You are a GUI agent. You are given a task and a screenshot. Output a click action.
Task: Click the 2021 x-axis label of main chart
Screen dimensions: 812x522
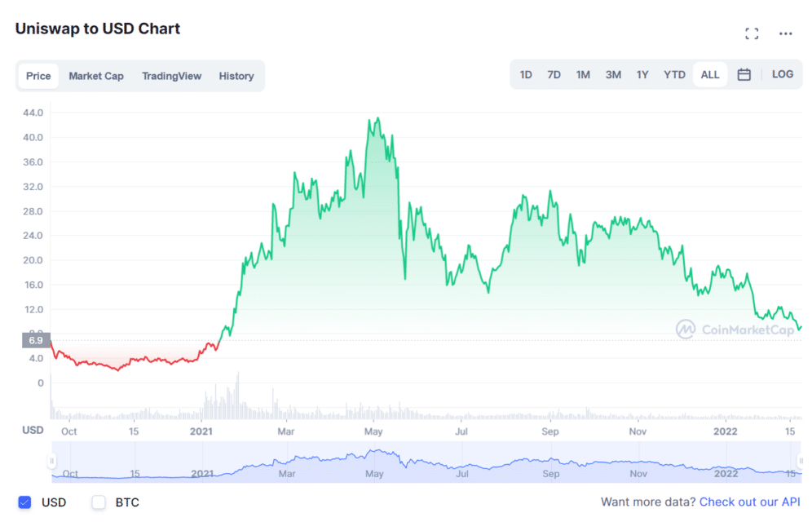(x=201, y=431)
